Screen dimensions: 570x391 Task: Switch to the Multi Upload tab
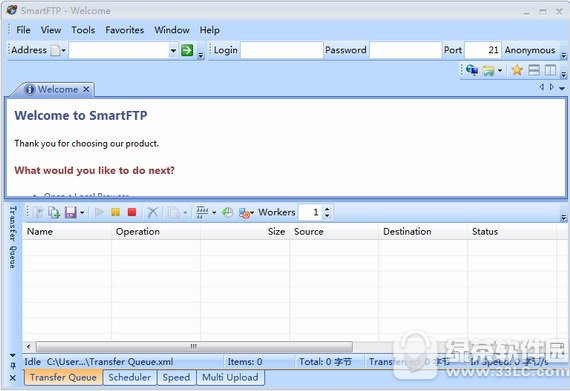tap(230, 378)
